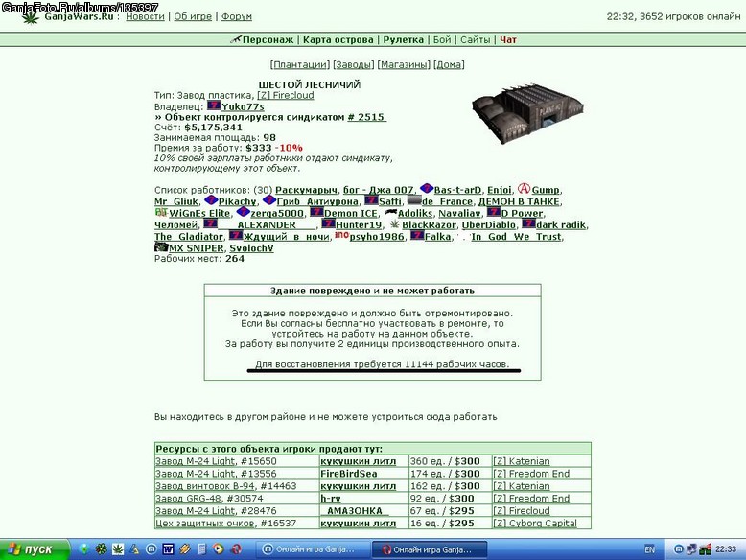Click the '67 ед. / $295' table cell

coord(450,510)
